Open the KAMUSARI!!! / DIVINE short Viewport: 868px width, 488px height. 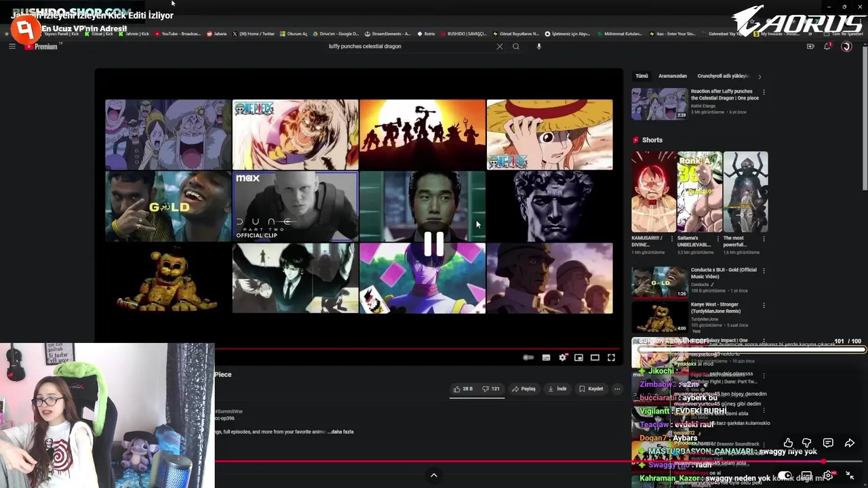(x=653, y=192)
